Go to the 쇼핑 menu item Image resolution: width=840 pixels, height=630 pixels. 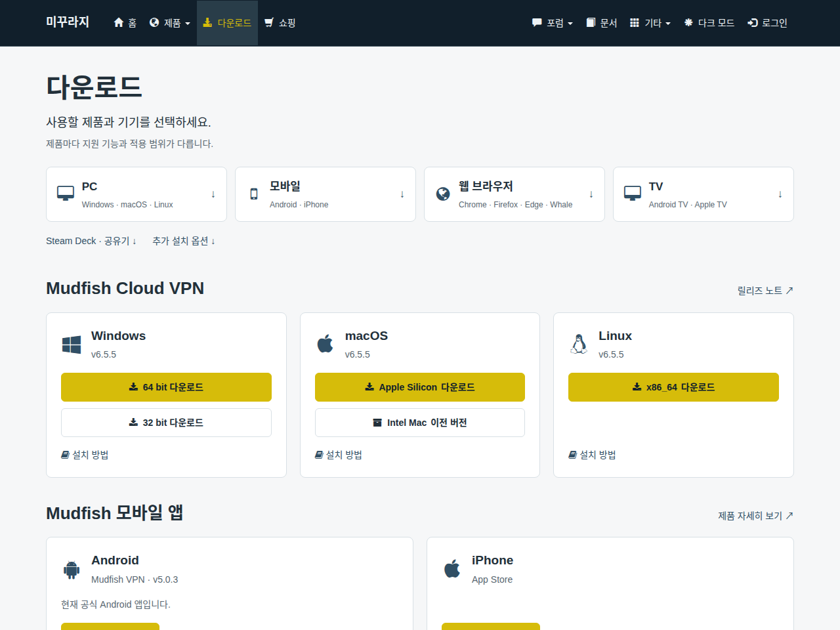click(x=280, y=23)
